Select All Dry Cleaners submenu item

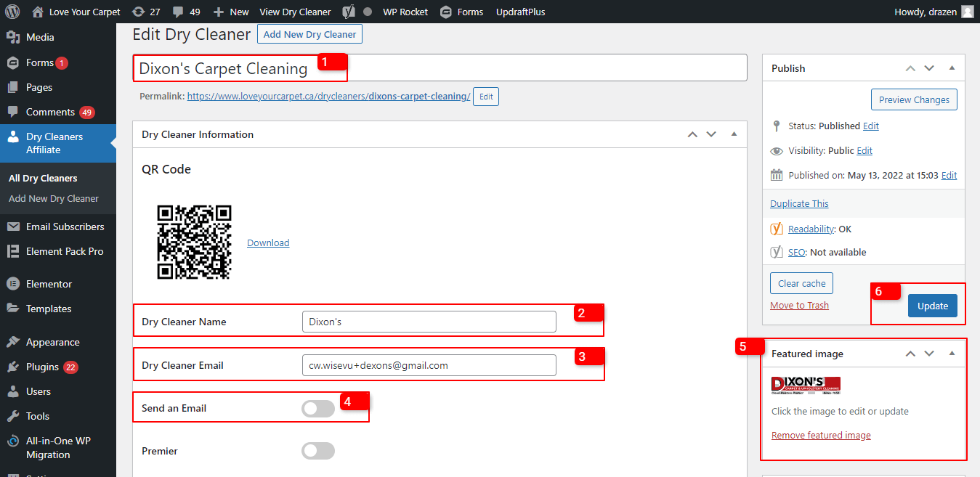coord(43,178)
